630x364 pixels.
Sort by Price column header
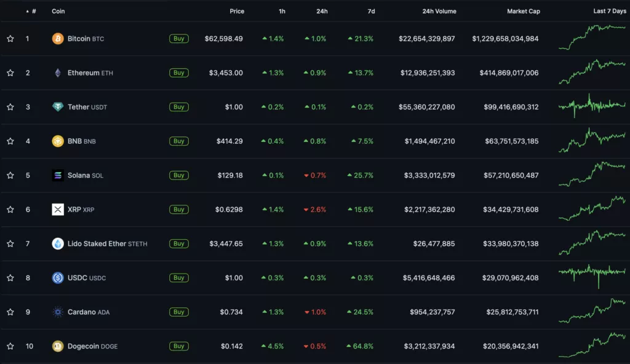237,11
